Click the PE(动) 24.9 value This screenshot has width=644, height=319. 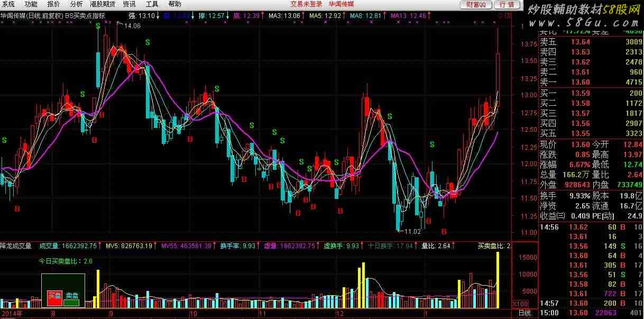click(634, 216)
